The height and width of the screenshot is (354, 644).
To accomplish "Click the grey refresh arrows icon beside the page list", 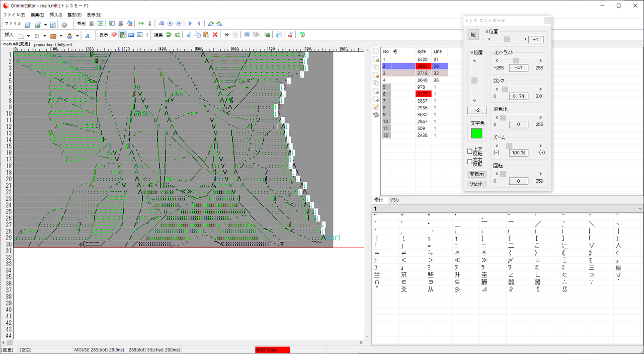I will click(x=376, y=115).
